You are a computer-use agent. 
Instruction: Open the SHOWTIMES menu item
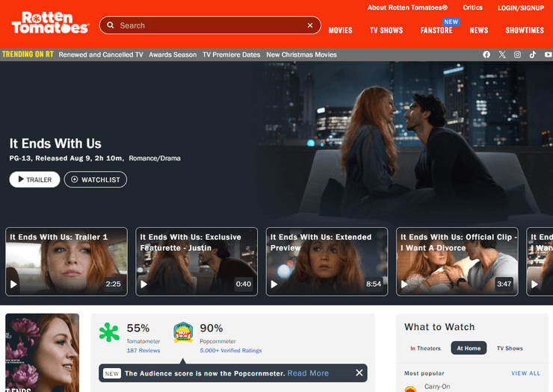pyautogui.click(x=525, y=31)
